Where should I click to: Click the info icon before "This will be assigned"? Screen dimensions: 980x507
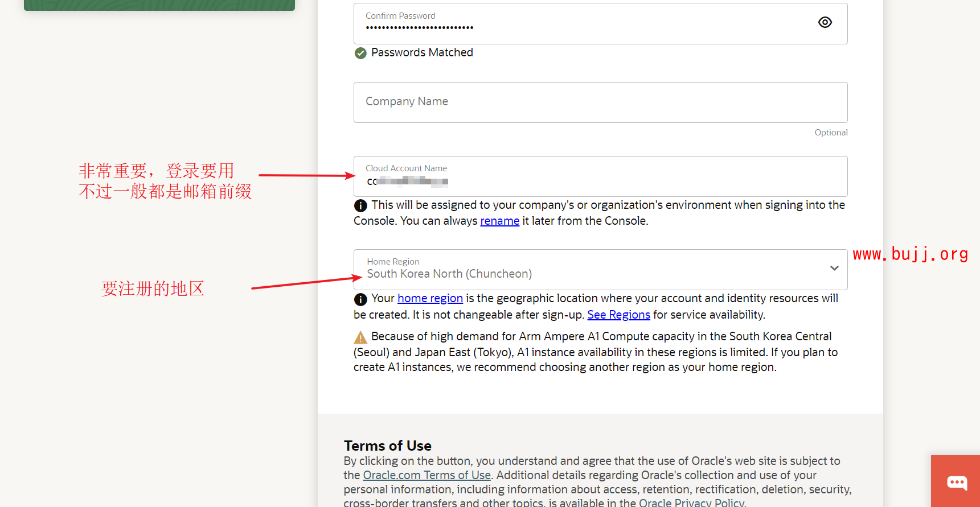[360, 205]
